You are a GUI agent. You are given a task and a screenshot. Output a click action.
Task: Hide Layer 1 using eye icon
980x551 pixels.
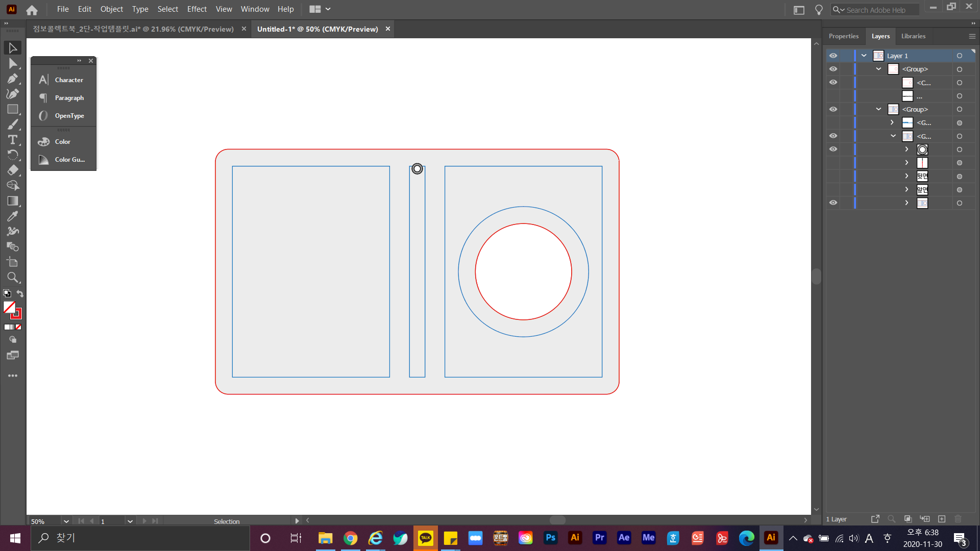[833, 56]
